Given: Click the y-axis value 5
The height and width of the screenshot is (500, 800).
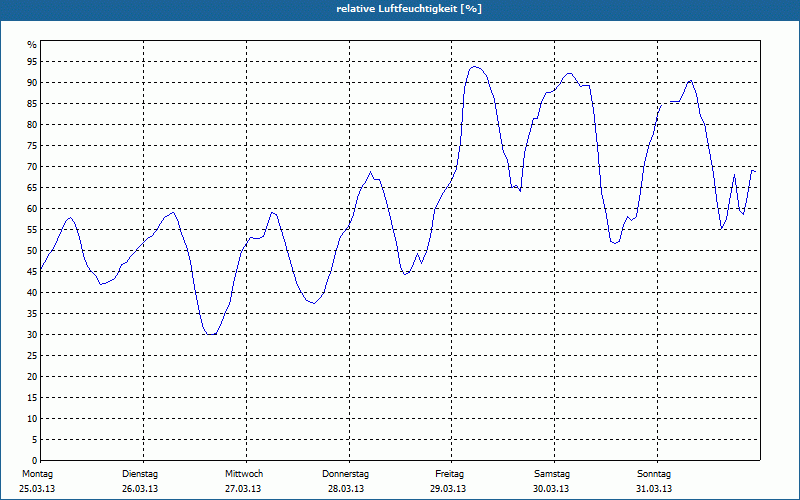Looking at the screenshot, I should coord(35,440).
